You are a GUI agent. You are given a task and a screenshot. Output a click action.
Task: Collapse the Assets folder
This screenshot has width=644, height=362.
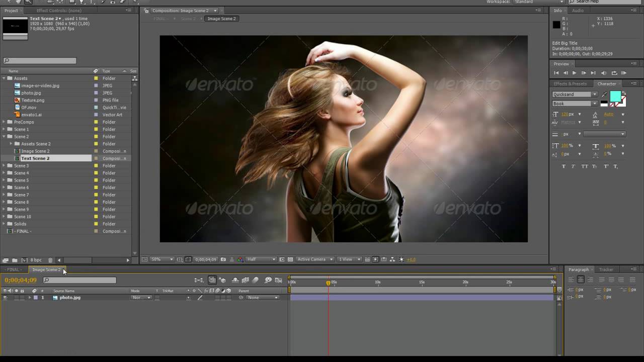pos(4,78)
